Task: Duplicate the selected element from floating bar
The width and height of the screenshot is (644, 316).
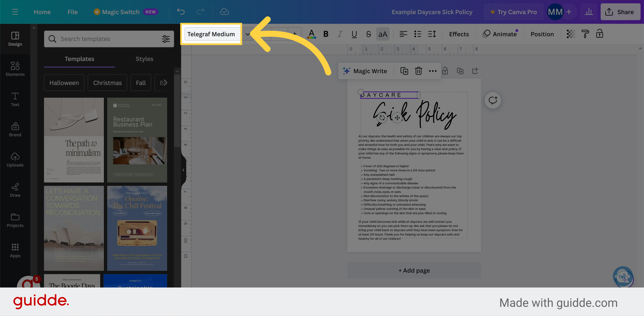Action: 404,71
